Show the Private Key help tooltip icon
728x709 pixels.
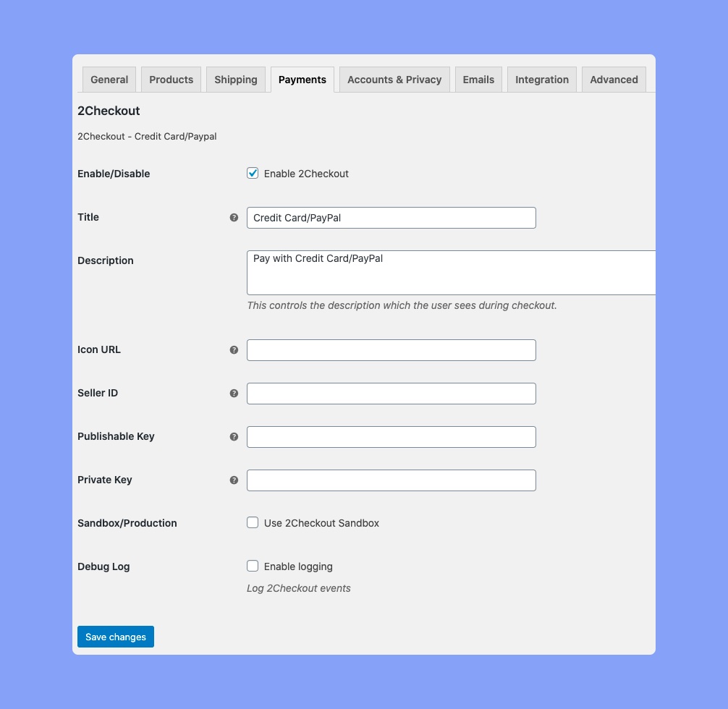point(234,480)
